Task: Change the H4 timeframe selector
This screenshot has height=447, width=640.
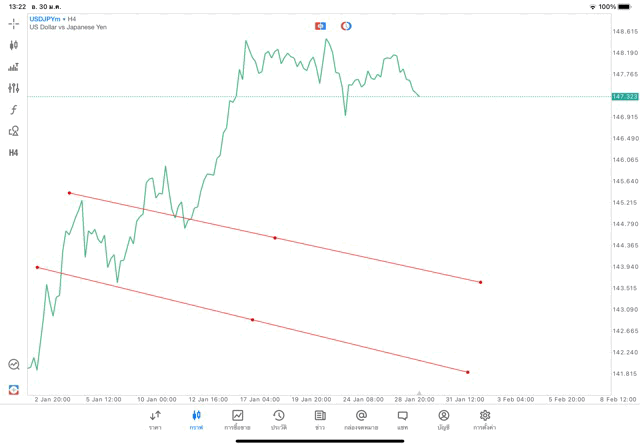Action: coord(14,152)
